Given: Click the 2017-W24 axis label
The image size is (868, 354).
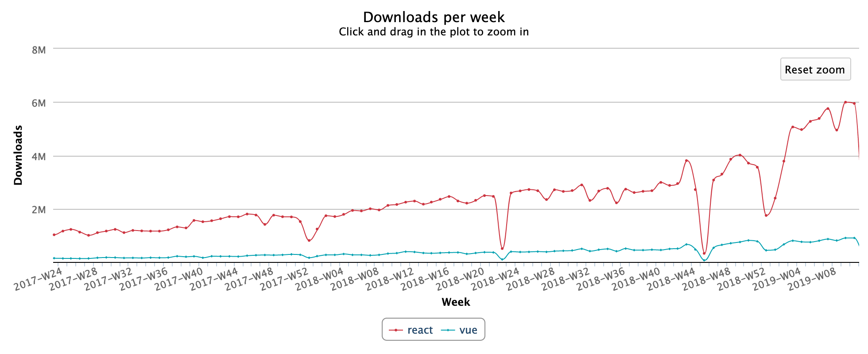Looking at the screenshot, I should tap(38, 279).
